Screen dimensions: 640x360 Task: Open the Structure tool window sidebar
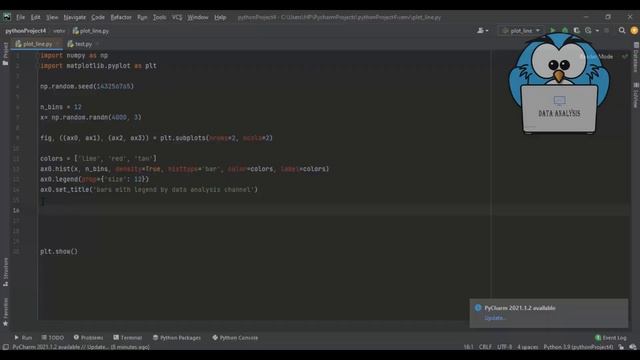tap(5, 272)
